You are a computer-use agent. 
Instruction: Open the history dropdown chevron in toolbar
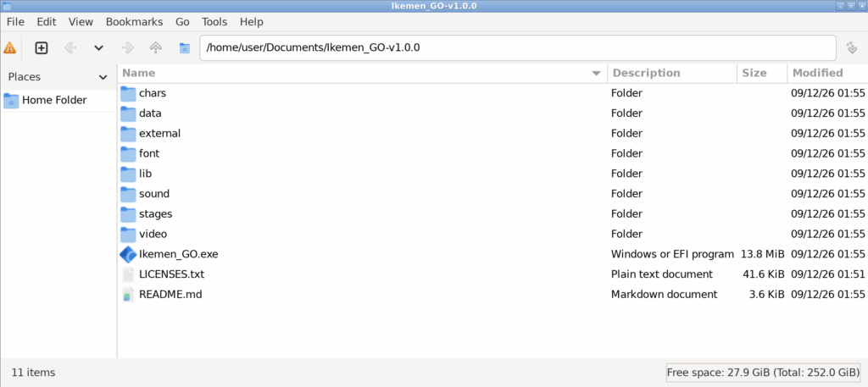[x=98, y=48]
